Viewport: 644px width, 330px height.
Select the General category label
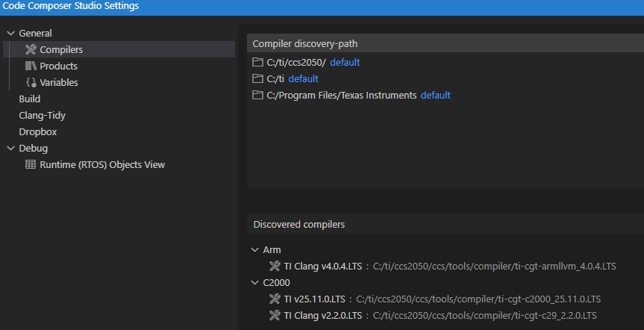[x=35, y=34]
